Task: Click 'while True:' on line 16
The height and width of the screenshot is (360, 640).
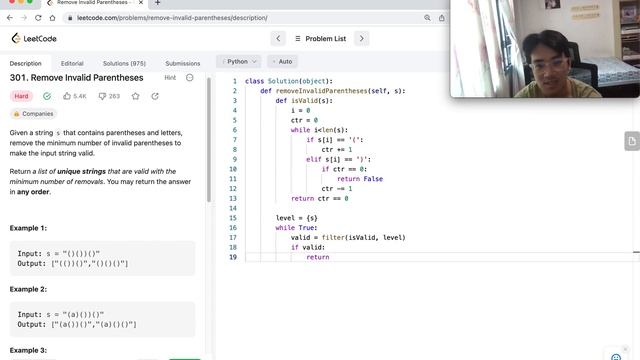Action: point(296,228)
